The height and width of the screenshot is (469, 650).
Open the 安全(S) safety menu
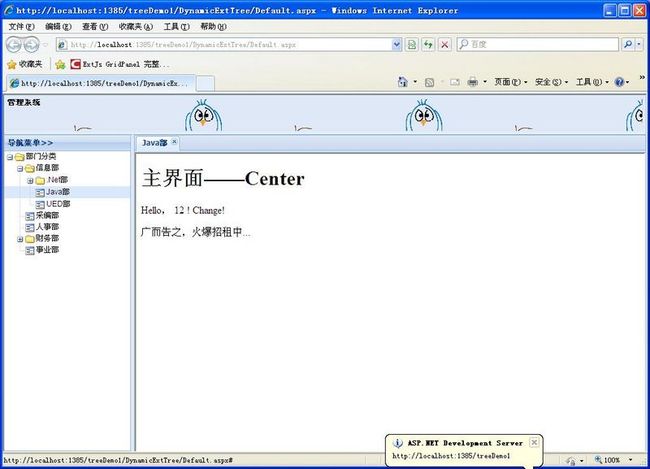551,82
